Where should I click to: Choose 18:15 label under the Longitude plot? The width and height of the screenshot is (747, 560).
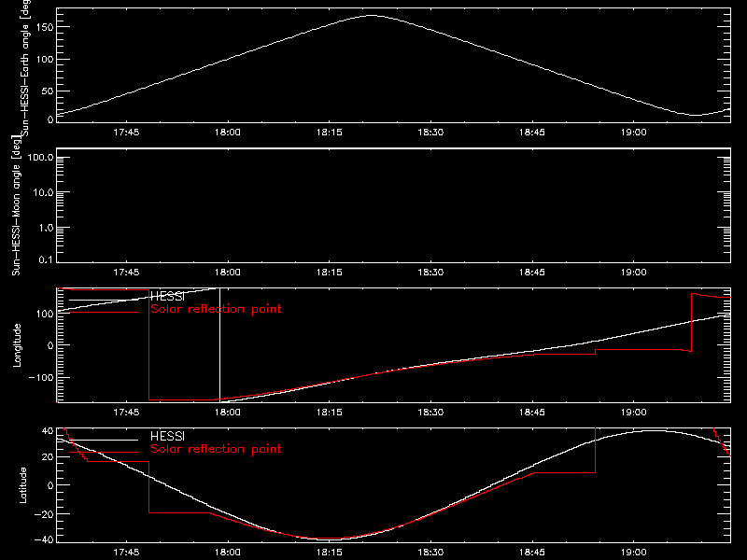click(x=330, y=412)
